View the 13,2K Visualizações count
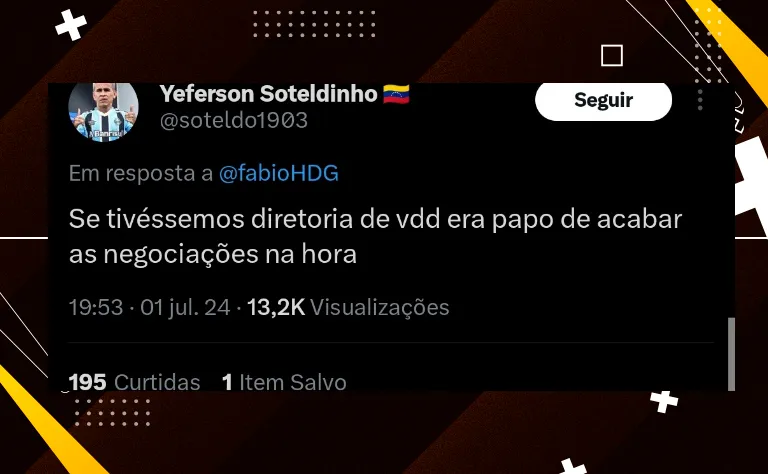The width and height of the screenshot is (768, 474). pos(348,308)
